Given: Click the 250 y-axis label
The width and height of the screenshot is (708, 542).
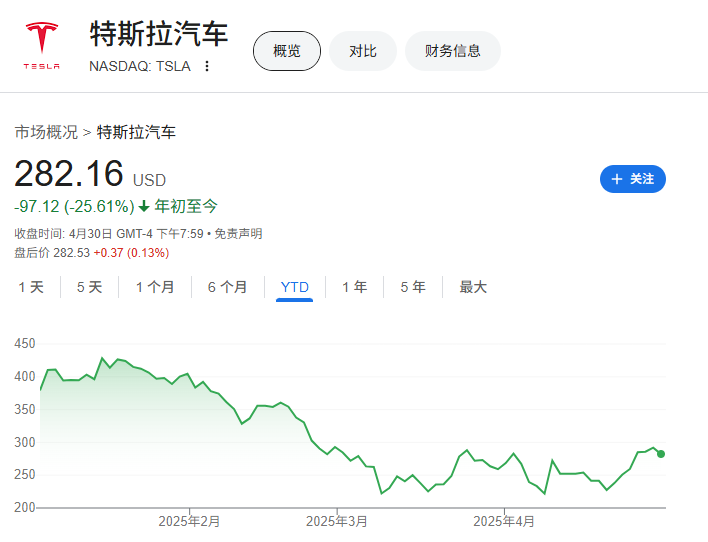Looking at the screenshot, I should coord(24,474).
